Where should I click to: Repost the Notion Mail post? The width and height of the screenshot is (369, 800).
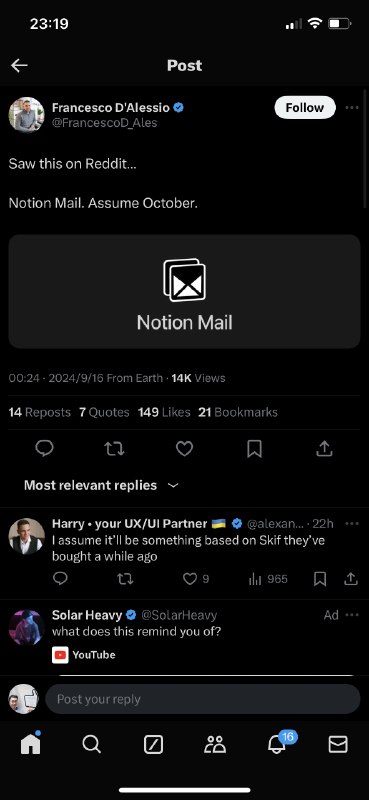pyautogui.click(x=114, y=449)
